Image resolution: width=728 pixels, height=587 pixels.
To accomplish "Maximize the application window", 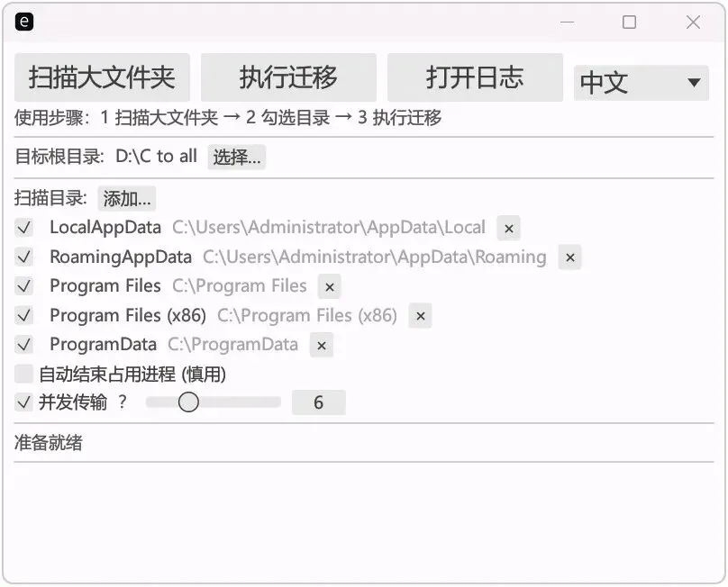I will [x=629, y=22].
